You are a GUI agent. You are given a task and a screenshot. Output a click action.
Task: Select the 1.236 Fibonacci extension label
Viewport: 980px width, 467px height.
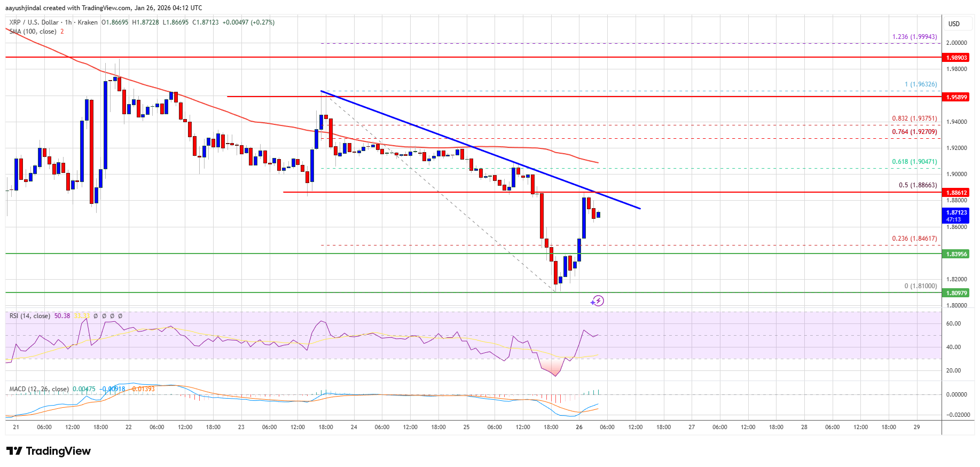pos(914,37)
